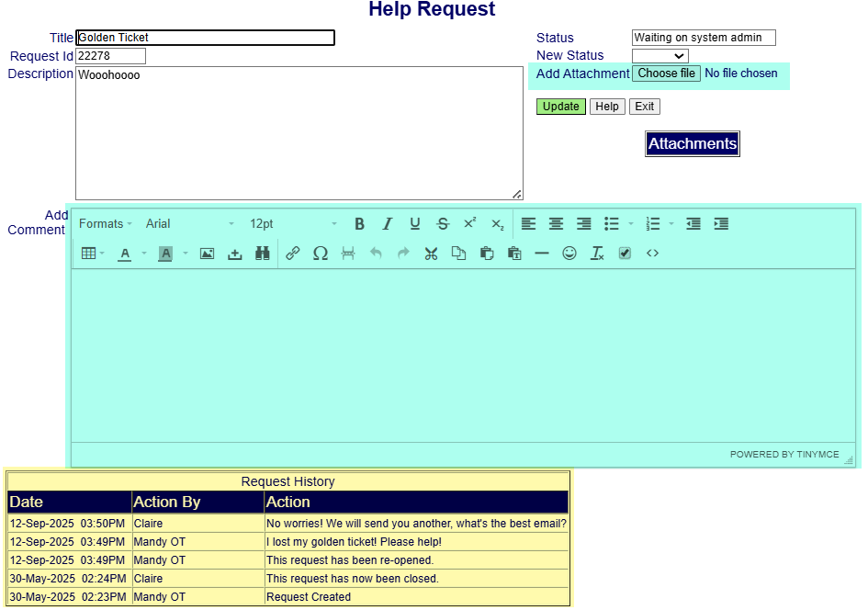Toggle bold formatting in the comment editor

[x=359, y=223]
